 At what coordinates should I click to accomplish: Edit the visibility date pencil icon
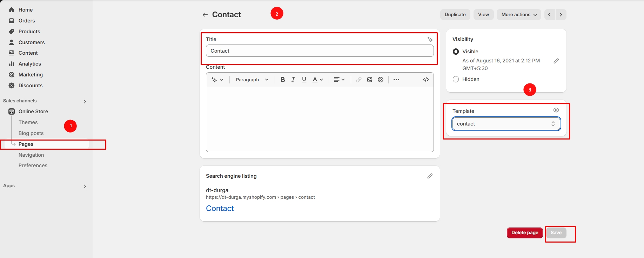pyautogui.click(x=556, y=61)
